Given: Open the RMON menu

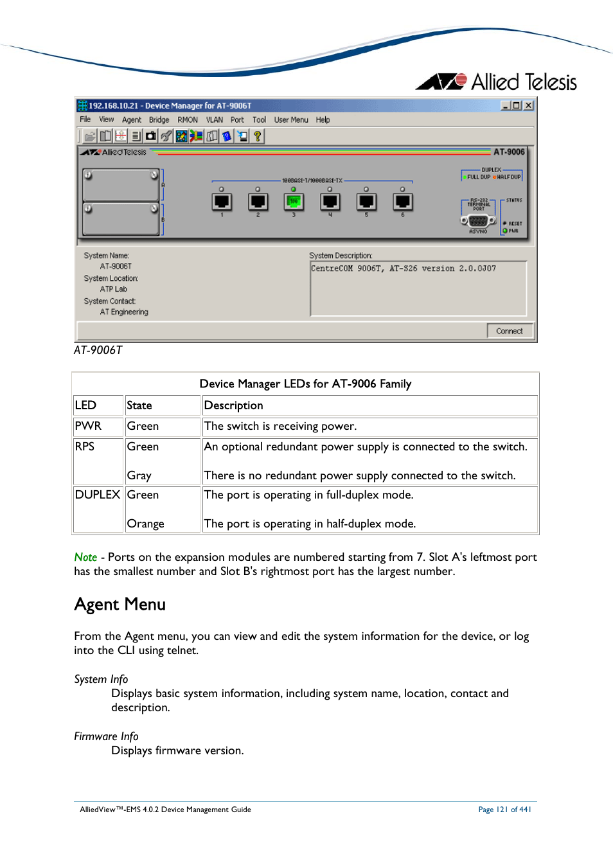Looking at the screenshot, I should (188, 120).
